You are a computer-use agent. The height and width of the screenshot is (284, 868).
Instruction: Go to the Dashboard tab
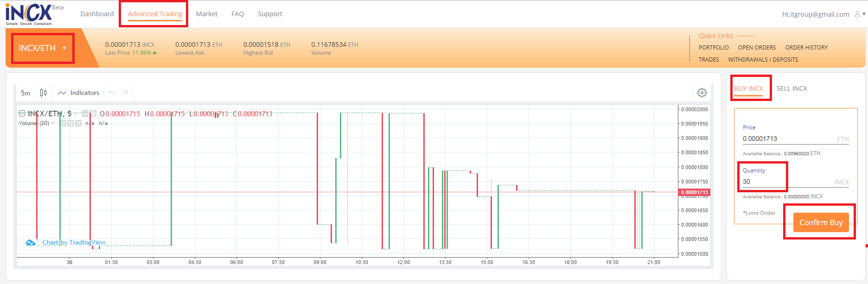click(x=97, y=14)
